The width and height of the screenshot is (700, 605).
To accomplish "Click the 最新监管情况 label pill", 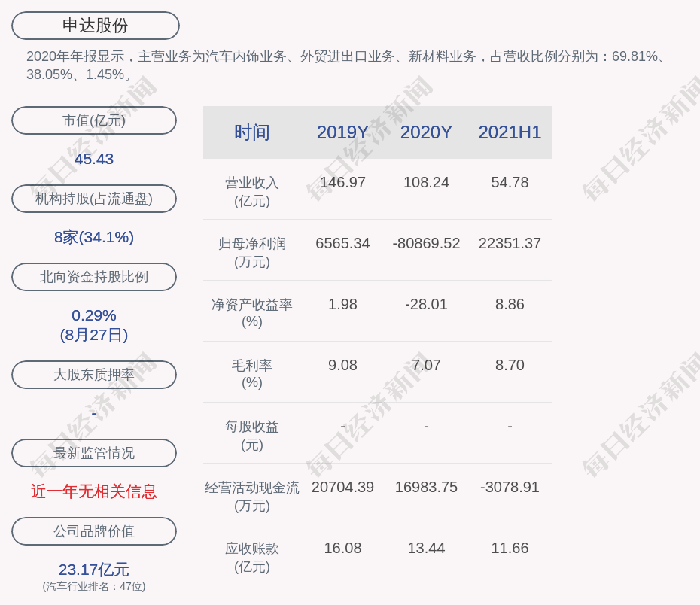I will click(x=94, y=453).
